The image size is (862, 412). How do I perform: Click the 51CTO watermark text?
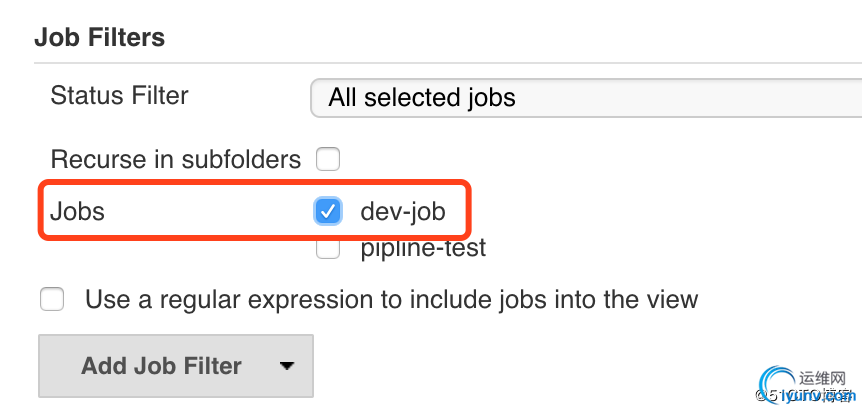[x=784, y=395]
